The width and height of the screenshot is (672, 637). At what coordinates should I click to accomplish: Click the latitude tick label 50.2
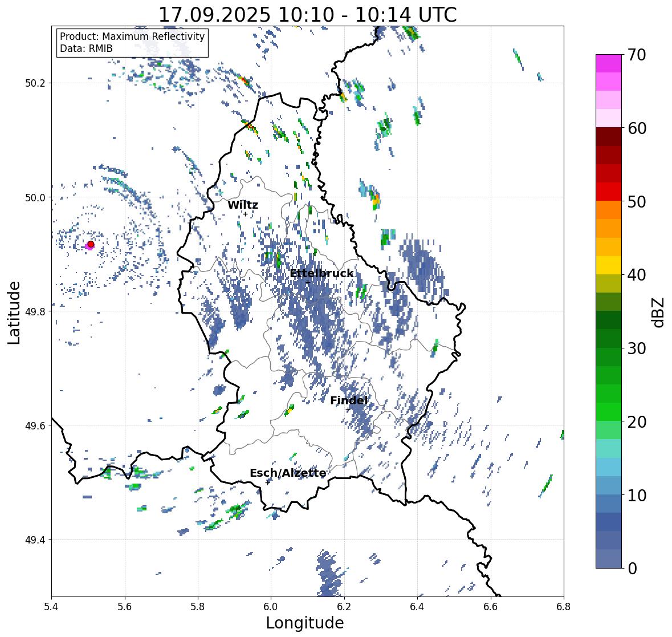[35, 83]
